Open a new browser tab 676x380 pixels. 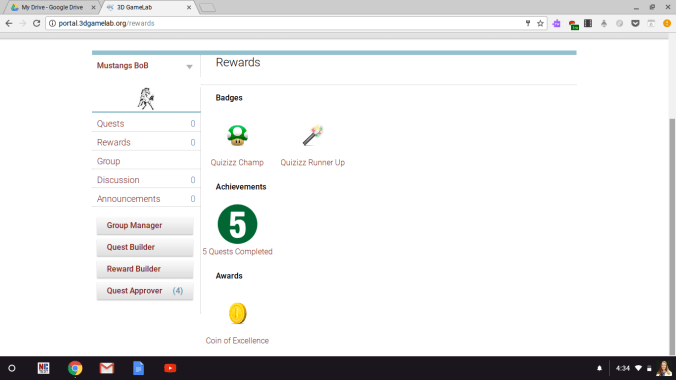[x=207, y=7]
